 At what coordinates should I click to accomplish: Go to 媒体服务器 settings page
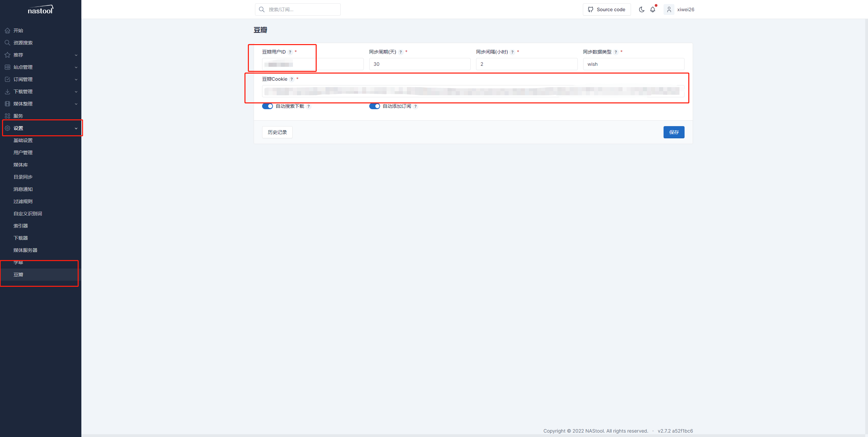pos(25,250)
